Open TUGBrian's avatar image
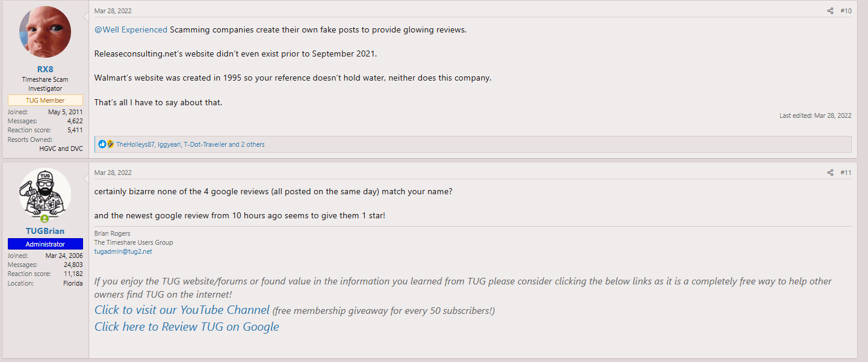Image resolution: width=868 pixels, height=362 pixels. [x=45, y=194]
